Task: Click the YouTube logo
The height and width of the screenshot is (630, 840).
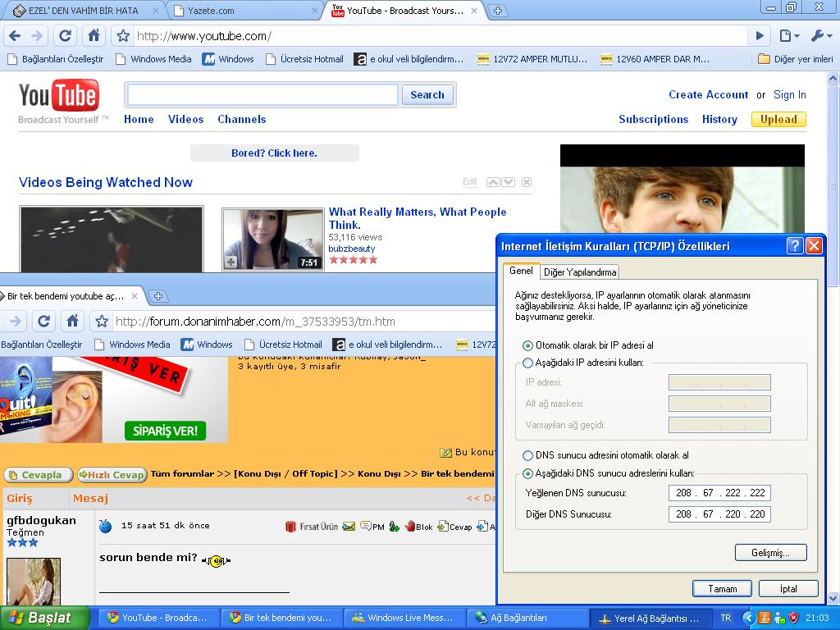Action: [58, 98]
